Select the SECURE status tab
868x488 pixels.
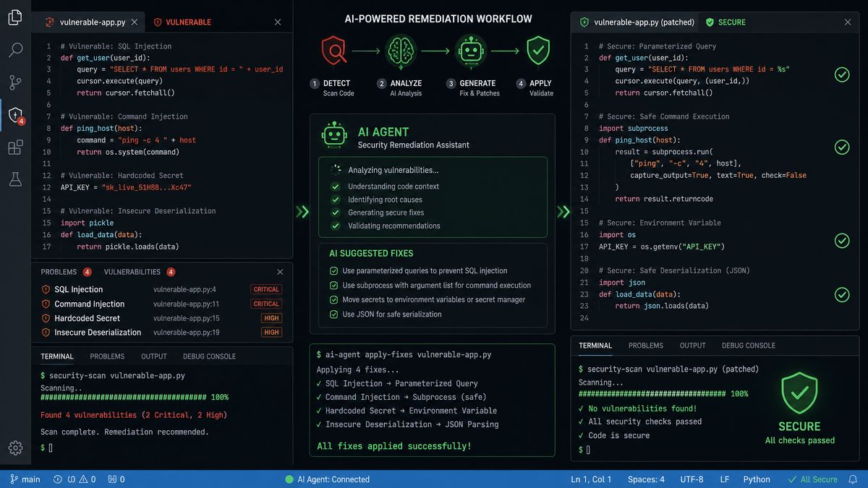point(726,22)
